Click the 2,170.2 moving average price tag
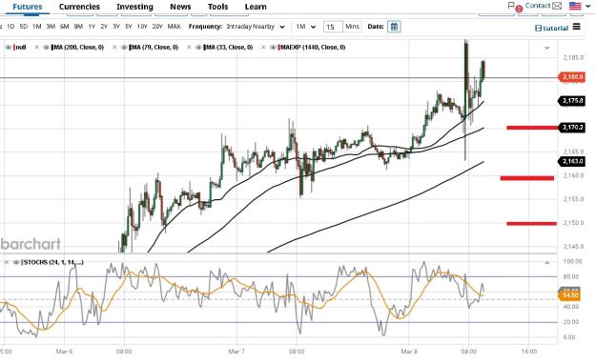The width and height of the screenshot is (596, 364). (571, 128)
